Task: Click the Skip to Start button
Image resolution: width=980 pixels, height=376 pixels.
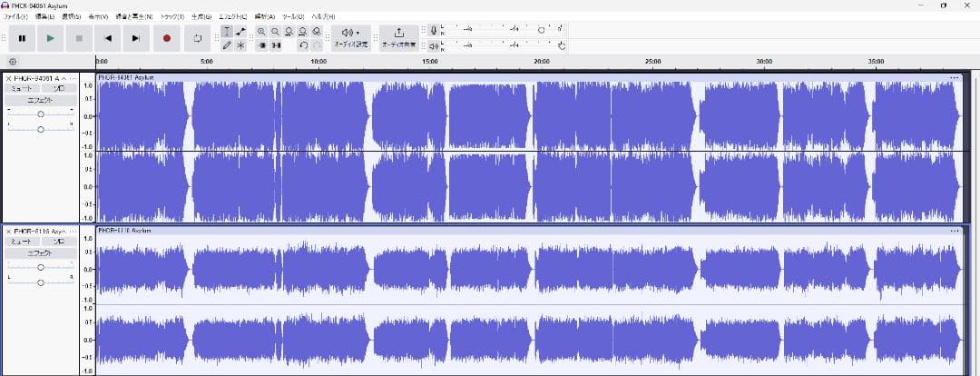Action: coord(107,38)
